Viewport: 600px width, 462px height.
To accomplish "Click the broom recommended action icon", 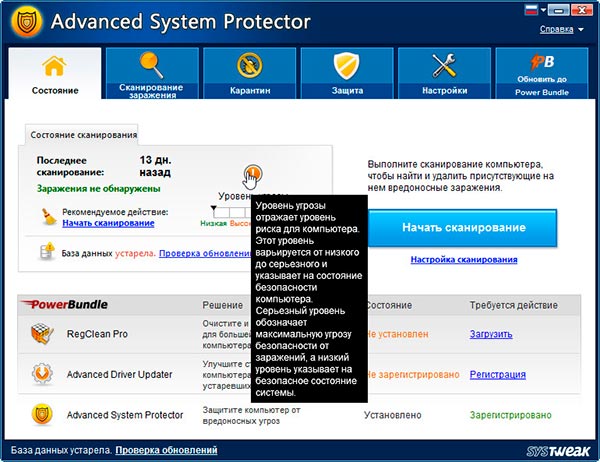I will [48, 217].
